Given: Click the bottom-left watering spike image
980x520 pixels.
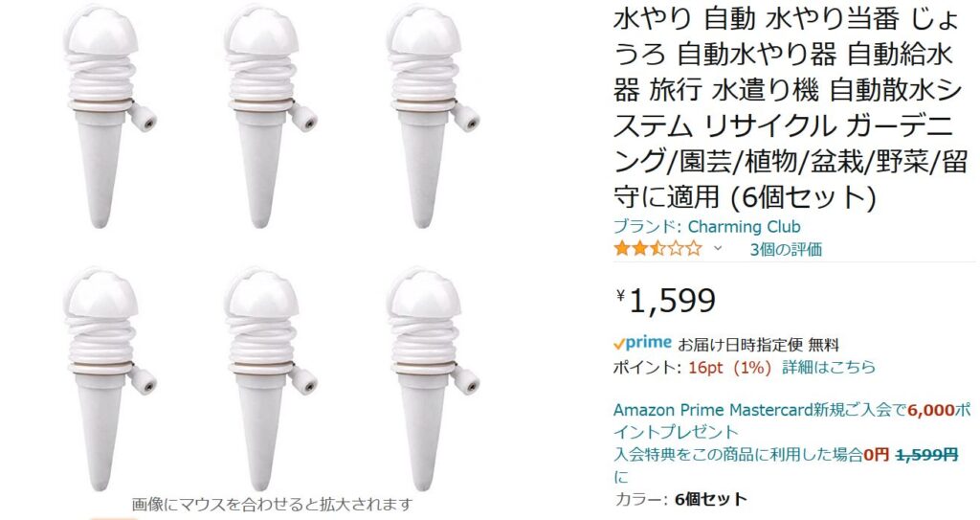Looking at the screenshot, I should (x=111, y=379).
